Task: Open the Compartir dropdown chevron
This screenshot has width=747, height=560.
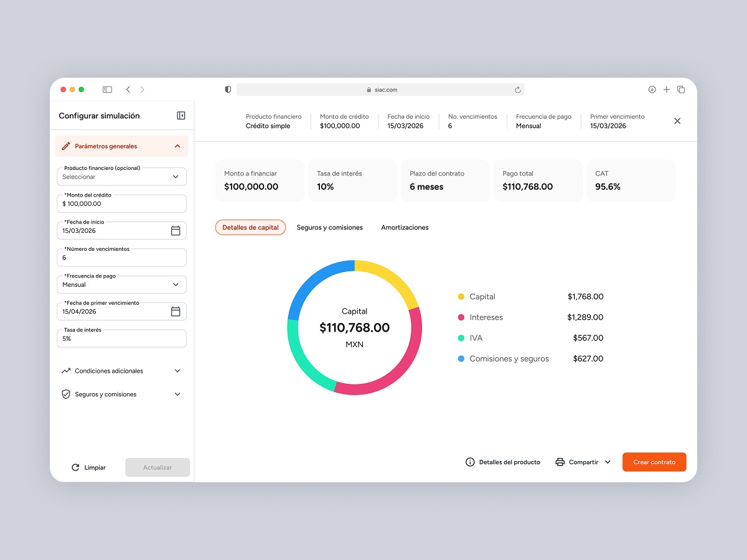Action: click(608, 462)
